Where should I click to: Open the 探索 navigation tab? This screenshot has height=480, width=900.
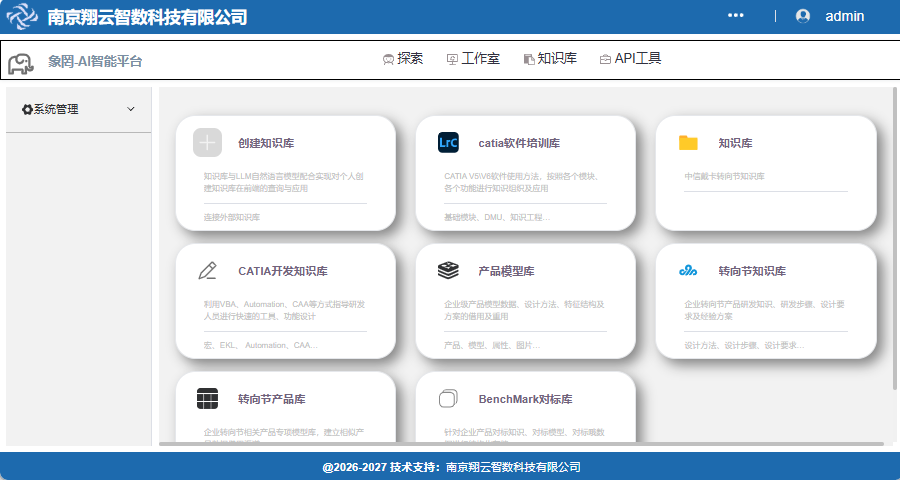(x=403, y=59)
